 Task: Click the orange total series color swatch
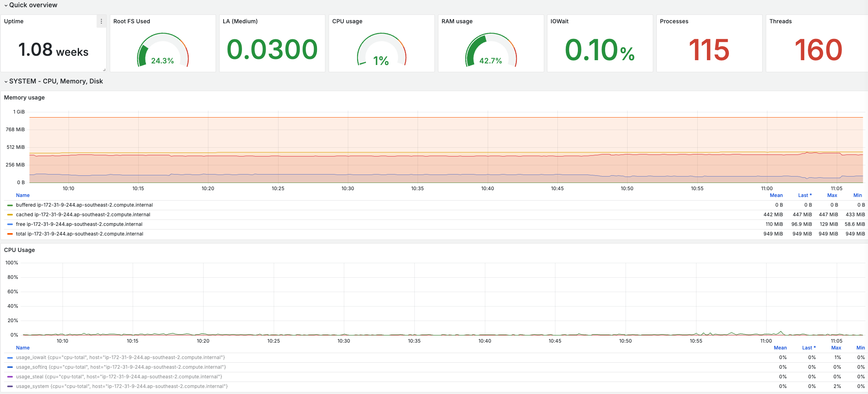[10, 234]
